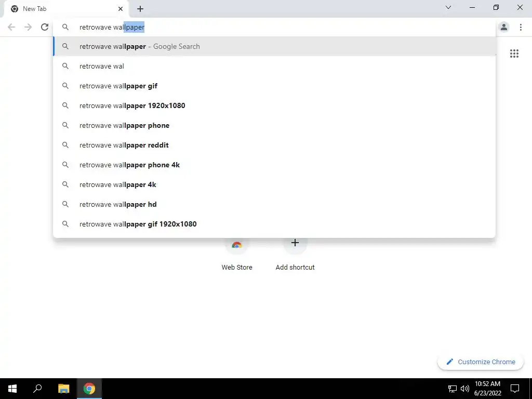532x399 pixels.
Task: Select suggestion 'retrowave wallpaper 1920x1080'
Action: tap(274, 105)
